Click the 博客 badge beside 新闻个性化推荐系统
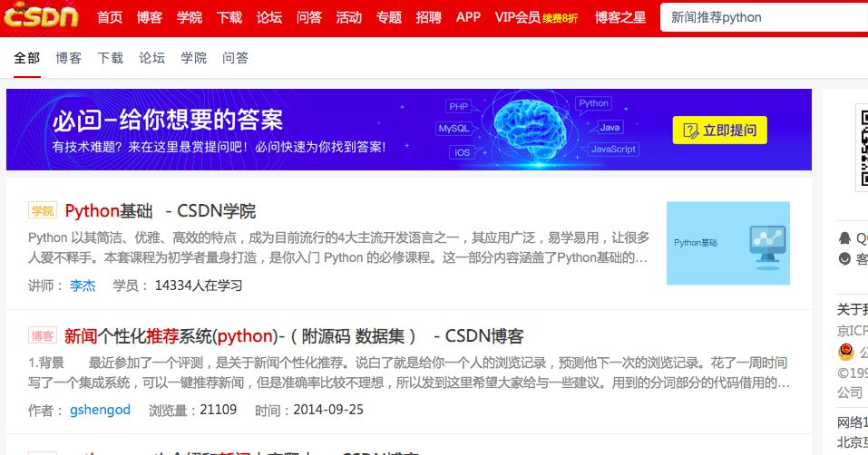The height and width of the screenshot is (455, 868). point(43,335)
